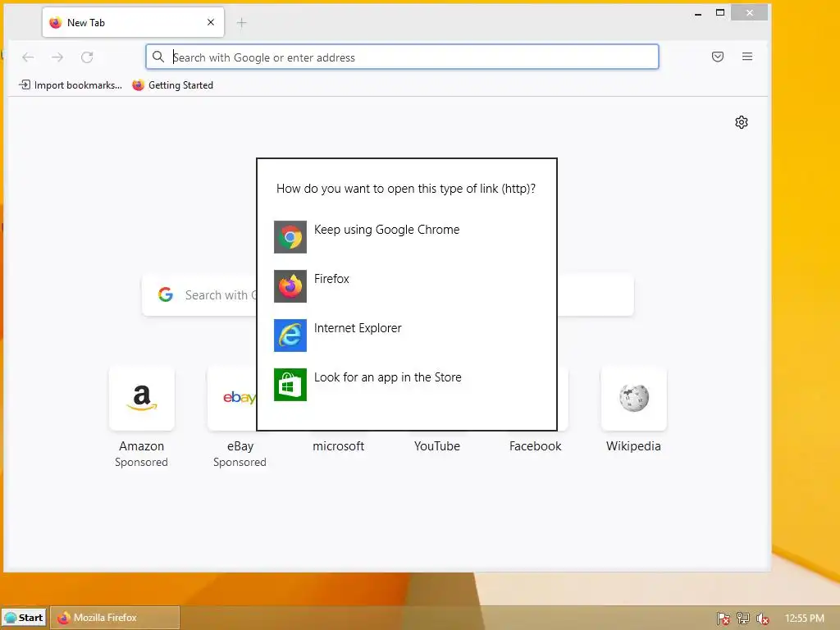This screenshot has width=840, height=630.
Task: Click the Google search box on page
Action: [x=388, y=294]
